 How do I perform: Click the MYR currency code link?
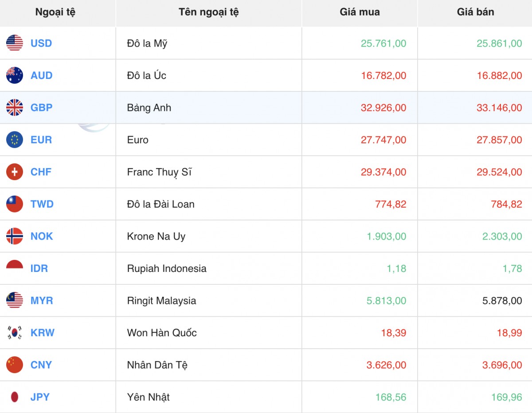(42, 300)
